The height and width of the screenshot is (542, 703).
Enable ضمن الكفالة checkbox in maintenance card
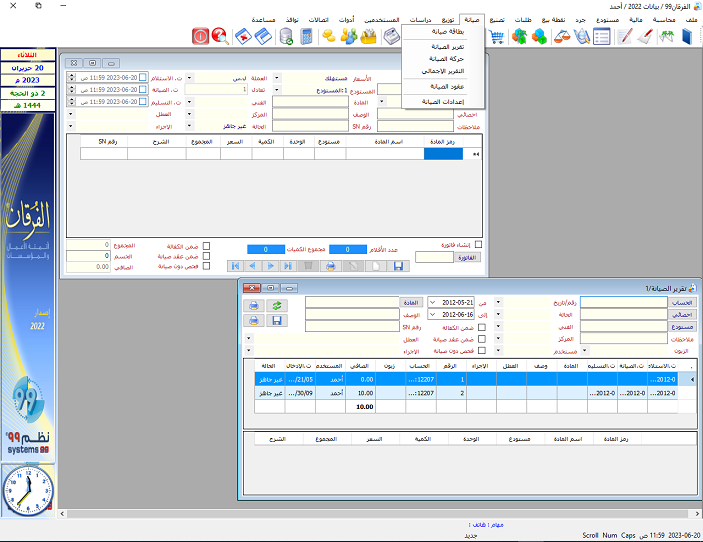tap(207, 245)
